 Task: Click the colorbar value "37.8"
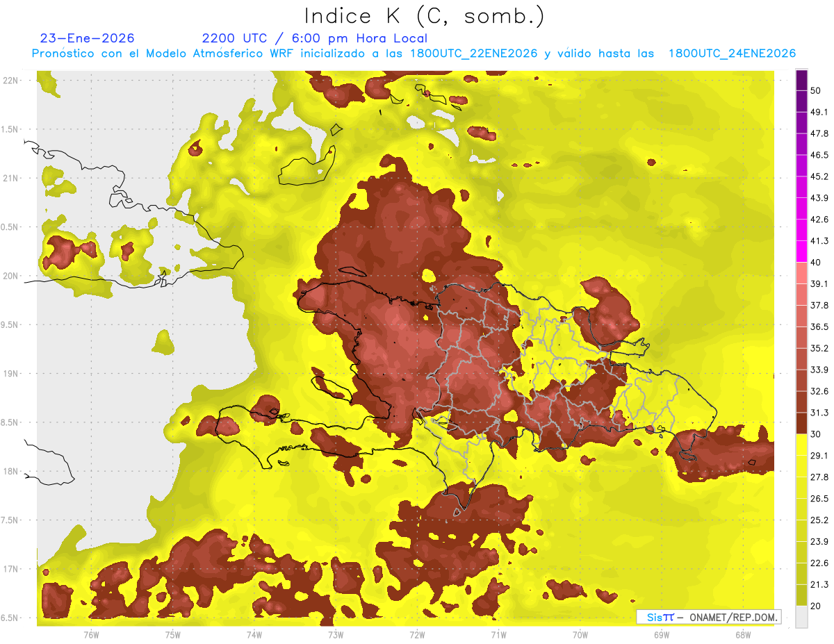pos(819,305)
